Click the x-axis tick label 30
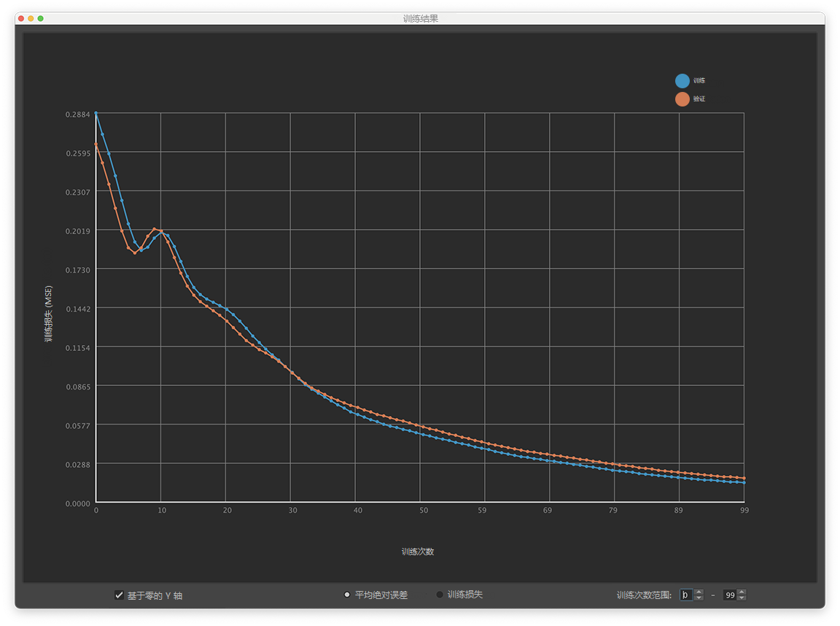The height and width of the screenshot is (626, 840). (292, 511)
